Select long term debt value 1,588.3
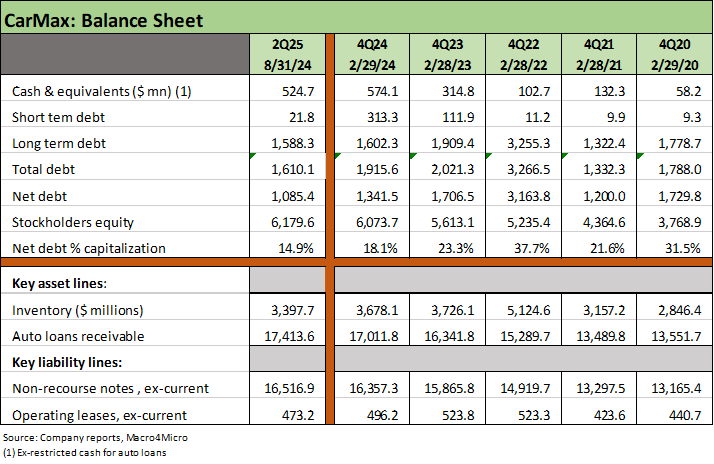Screen dimensions: 714x464 click(293, 143)
